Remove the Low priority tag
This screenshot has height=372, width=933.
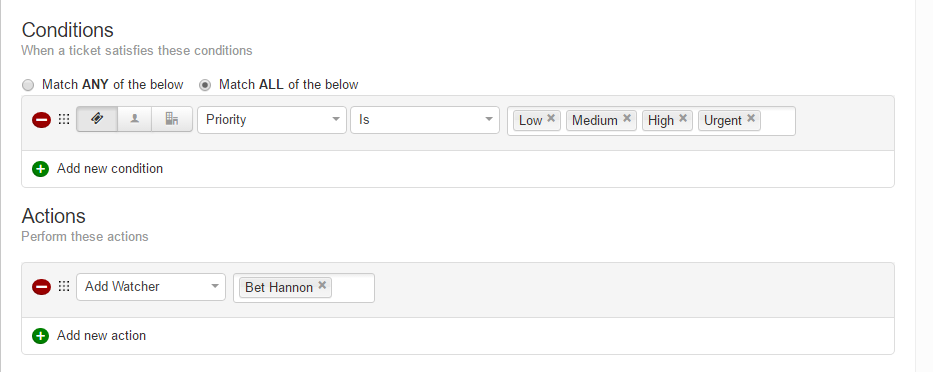(551, 118)
